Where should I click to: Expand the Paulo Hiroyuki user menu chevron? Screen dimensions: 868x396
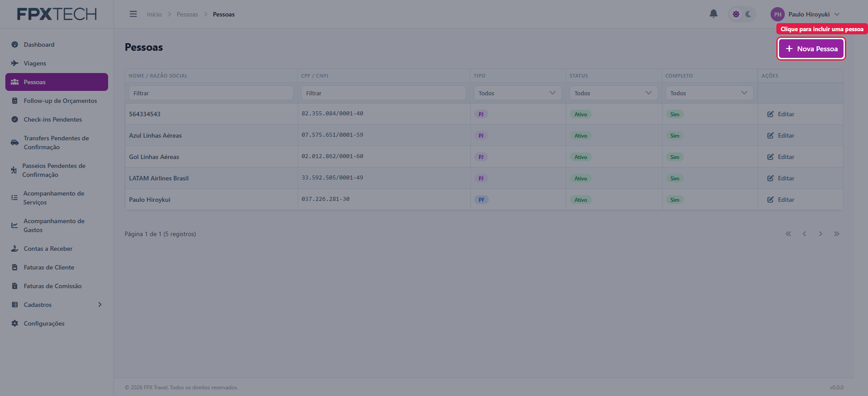(x=837, y=14)
